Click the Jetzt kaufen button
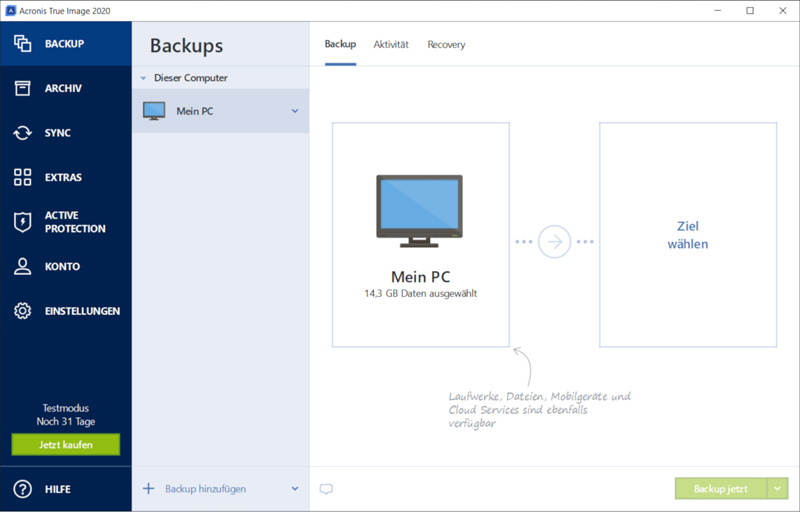 65,444
